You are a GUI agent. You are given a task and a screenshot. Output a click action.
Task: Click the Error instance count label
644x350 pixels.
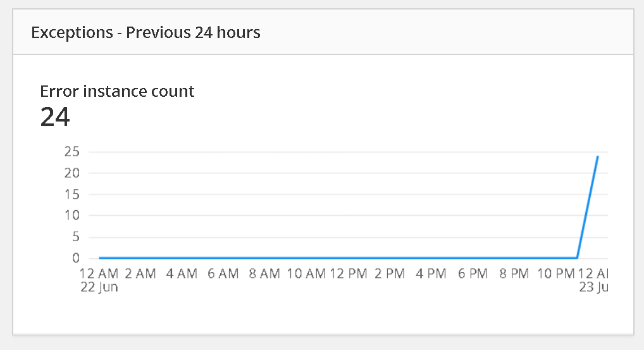(x=117, y=91)
